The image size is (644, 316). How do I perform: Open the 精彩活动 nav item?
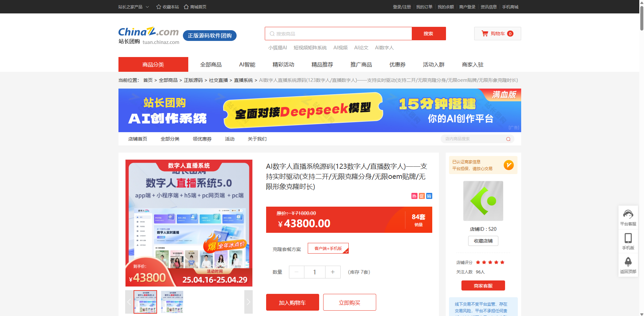(x=284, y=64)
